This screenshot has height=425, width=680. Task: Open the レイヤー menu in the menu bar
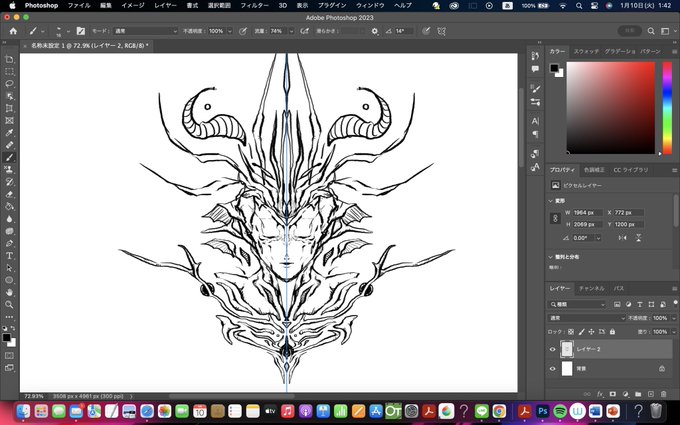tap(165, 6)
